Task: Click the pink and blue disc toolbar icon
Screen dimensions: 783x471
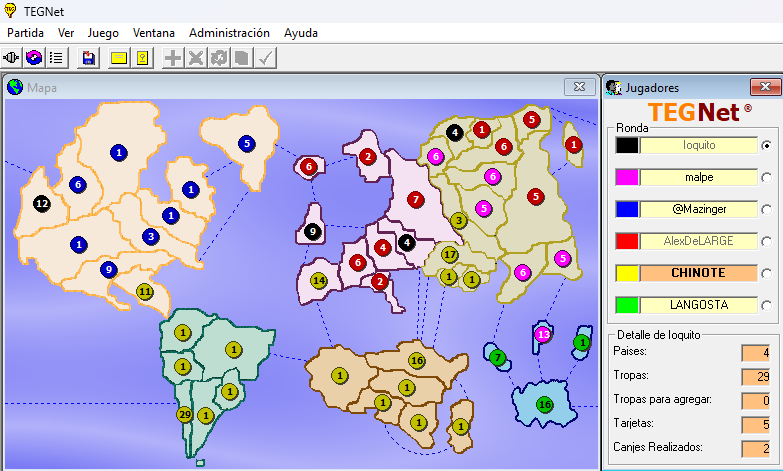Action: point(35,58)
